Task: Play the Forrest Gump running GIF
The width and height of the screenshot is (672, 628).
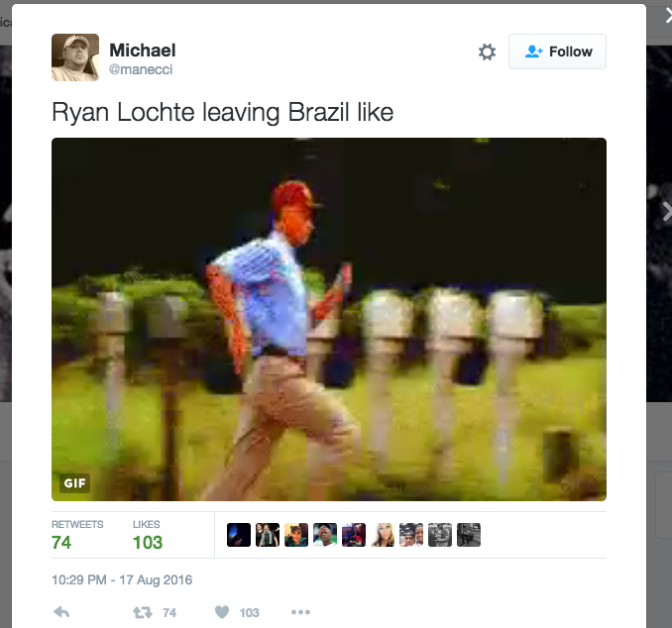Action: click(329, 319)
